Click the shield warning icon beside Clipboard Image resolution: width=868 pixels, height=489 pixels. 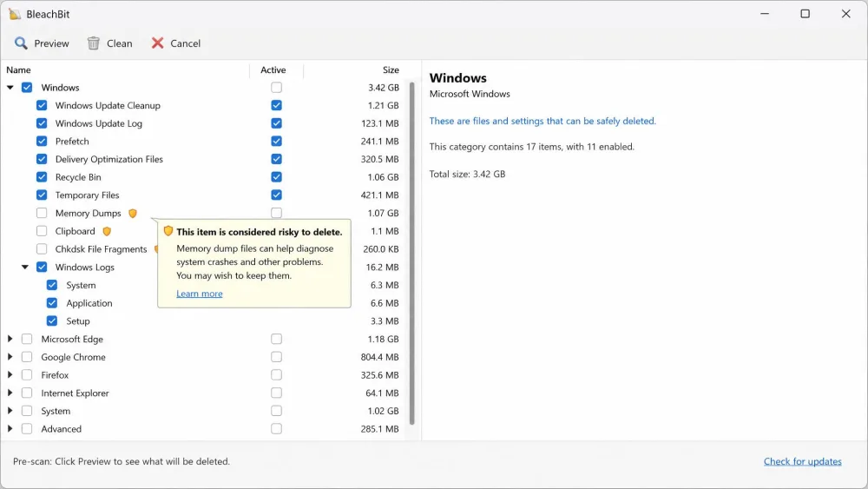point(107,232)
